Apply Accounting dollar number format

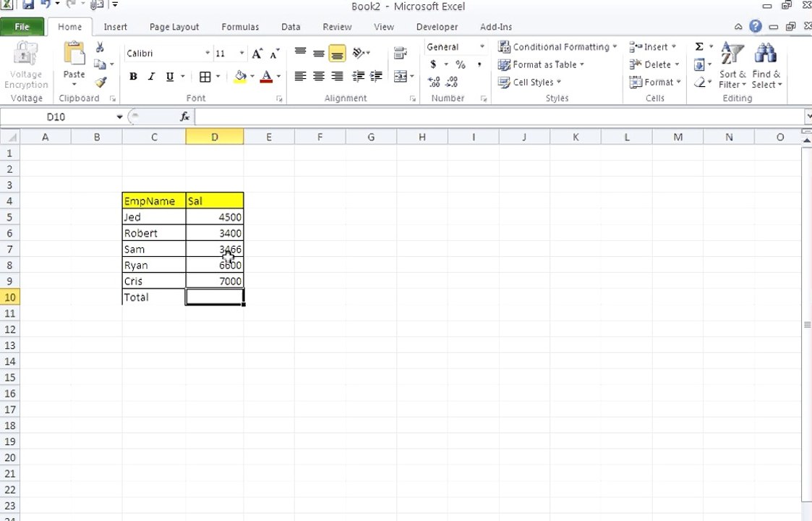tap(433, 64)
